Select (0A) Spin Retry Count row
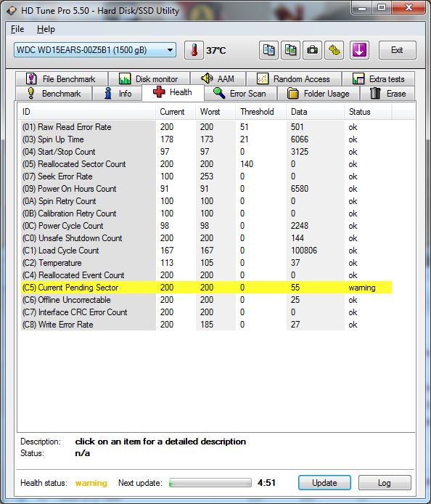This screenshot has width=431, height=504. click(x=206, y=201)
